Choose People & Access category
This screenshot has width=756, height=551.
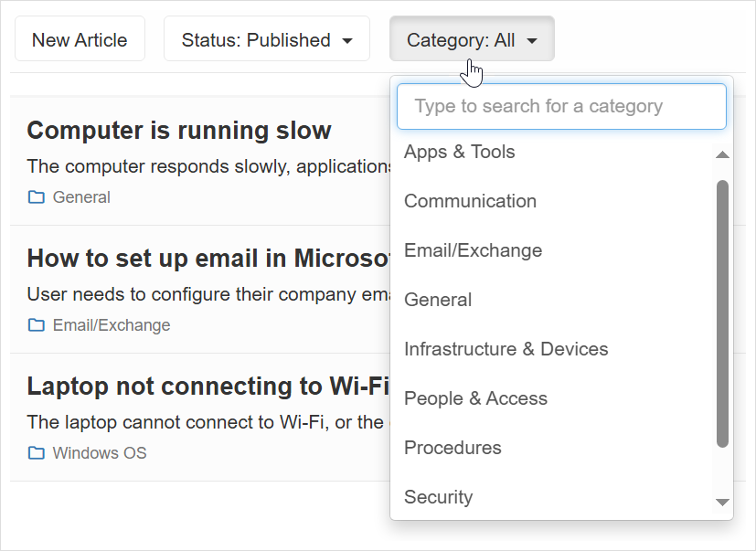click(475, 399)
